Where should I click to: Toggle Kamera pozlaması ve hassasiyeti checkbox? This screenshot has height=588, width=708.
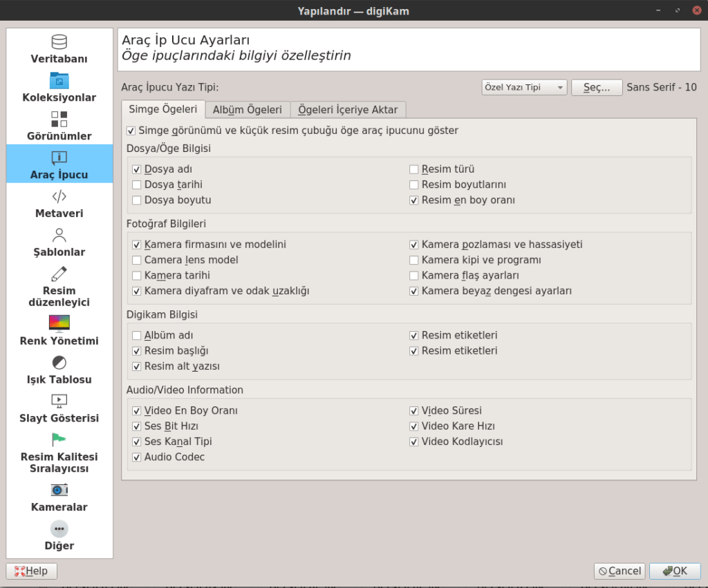(413, 245)
